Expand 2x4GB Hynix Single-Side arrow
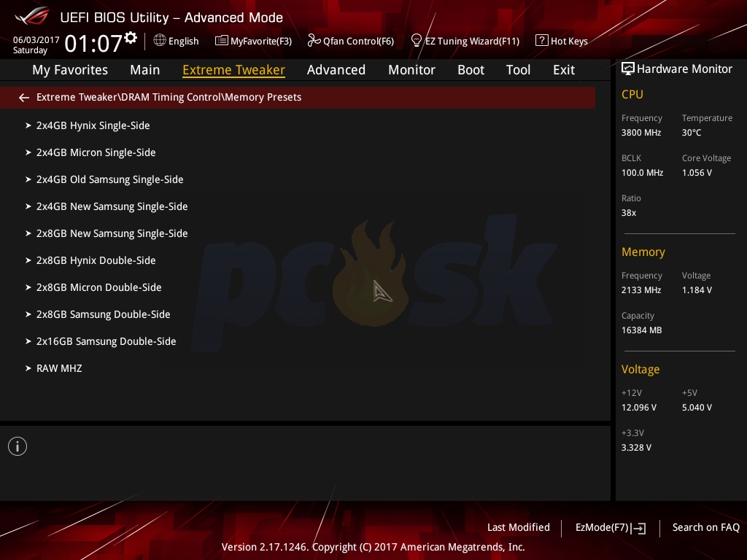The image size is (747, 560). coord(28,125)
